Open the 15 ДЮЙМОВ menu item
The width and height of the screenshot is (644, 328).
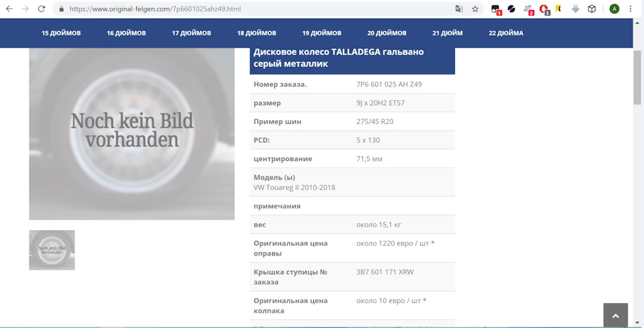coord(61,34)
